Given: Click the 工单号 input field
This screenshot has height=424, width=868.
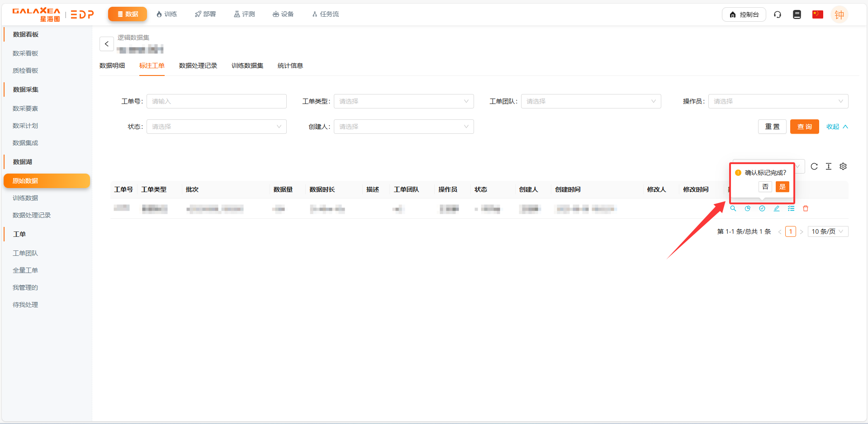Looking at the screenshot, I should click(217, 101).
